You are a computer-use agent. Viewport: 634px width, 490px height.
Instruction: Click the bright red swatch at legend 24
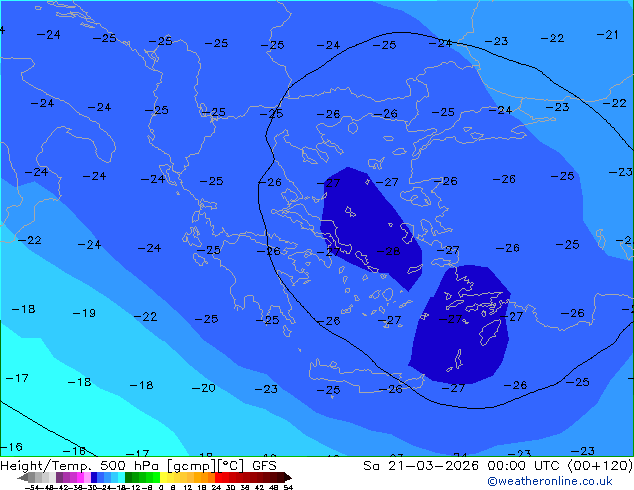point(218,477)
